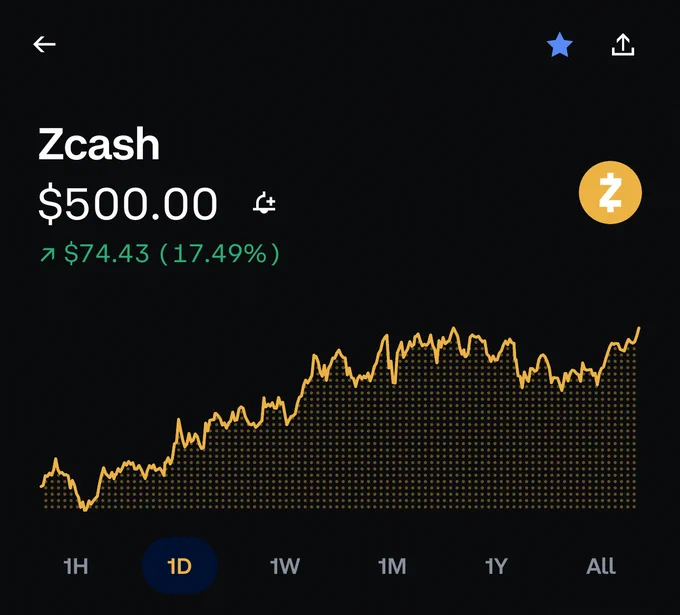This screenshot has width=680, height=615.
Task: Select the All time range
Action: pyautogui.click(x=601, y=566)
